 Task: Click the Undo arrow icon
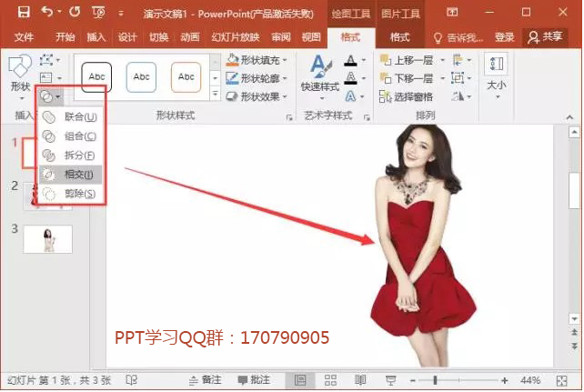click(x=47, y=12)
